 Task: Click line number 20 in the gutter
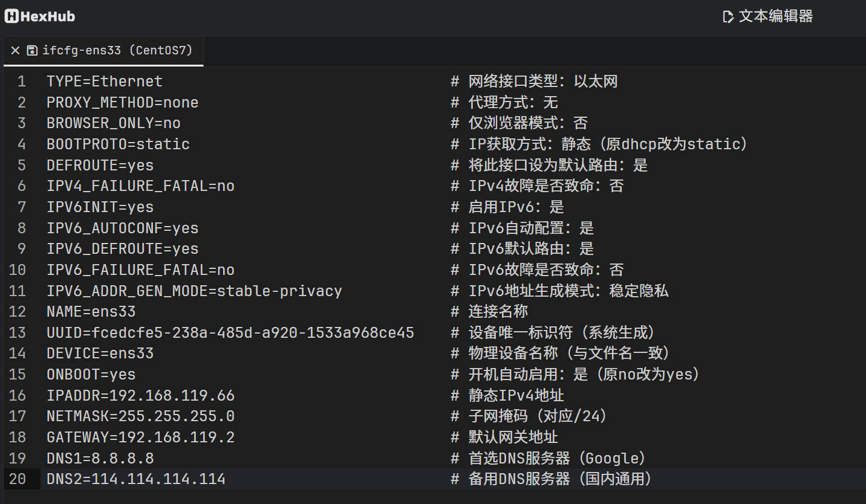click(18, 479)
